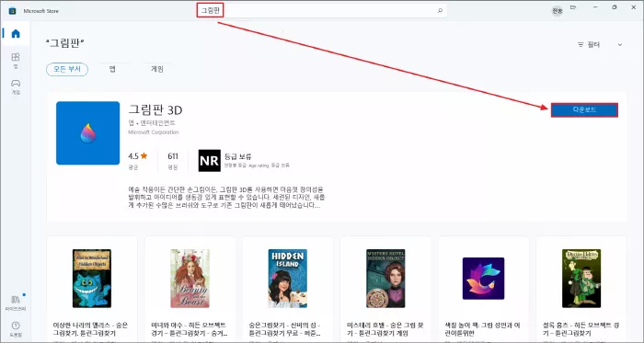The width and height of the screenshot is (644, 343).
Task: Select the 모든 부서 filter tab
Action: pyautogui.click(x=67, y=69)
